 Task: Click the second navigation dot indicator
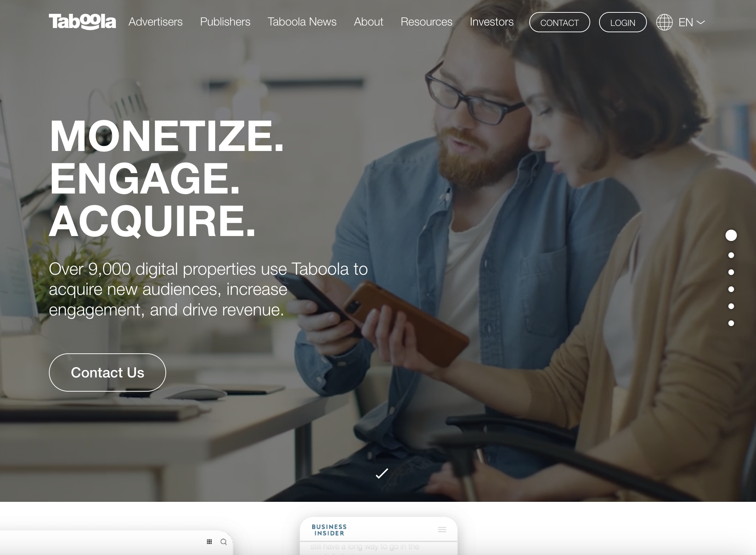pos(732,254)
